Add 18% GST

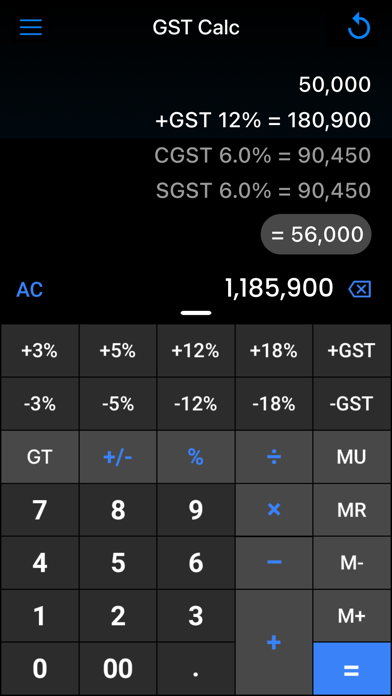[x=274, y=351]
